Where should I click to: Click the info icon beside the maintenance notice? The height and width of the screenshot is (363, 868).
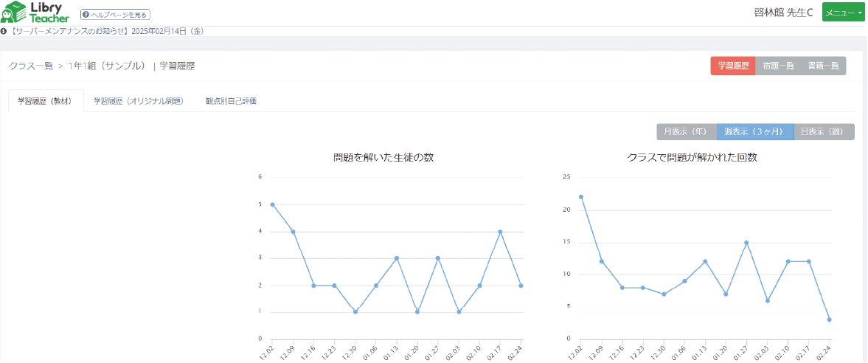point(4,32)
